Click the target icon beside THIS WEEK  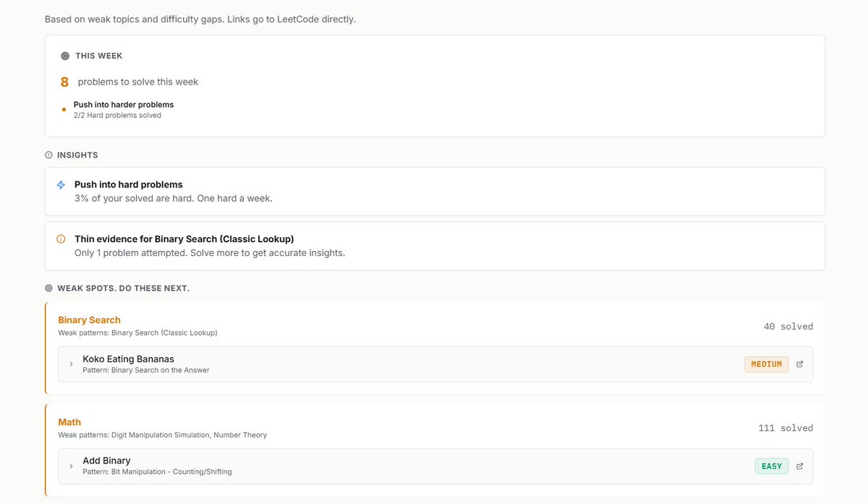65,56
